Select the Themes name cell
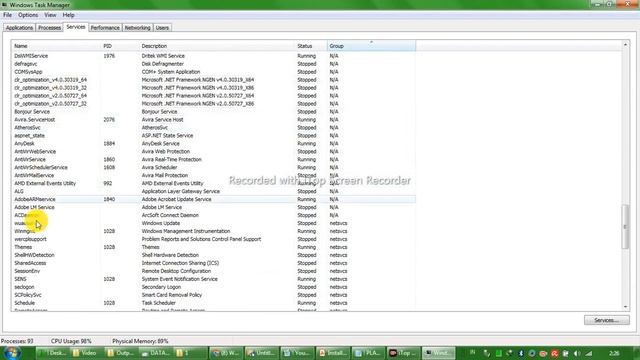The width and height of the screenshot is (640, 360). (23, 247)
